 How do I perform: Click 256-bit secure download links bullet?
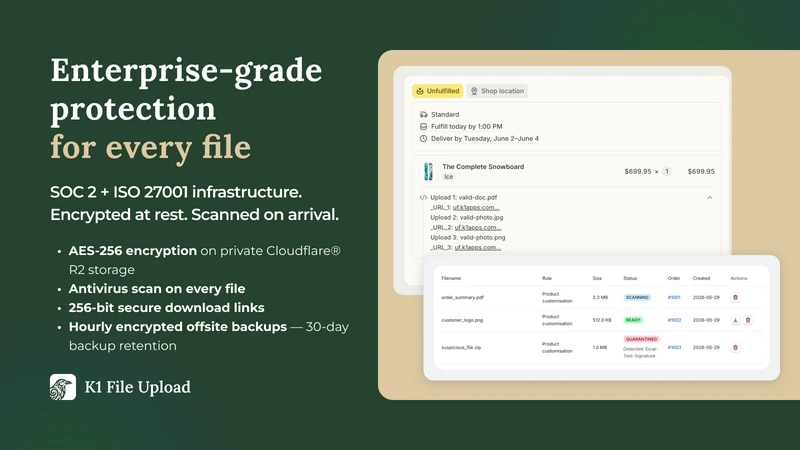point(167,308)
